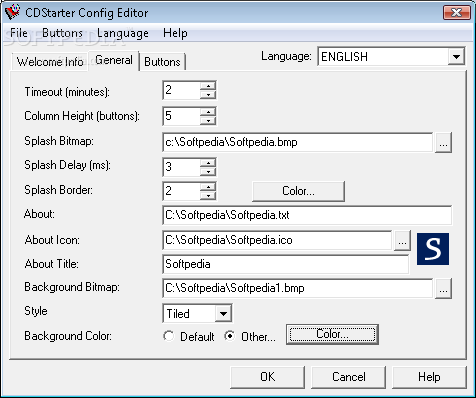Decrease Timeout minutes value

(208, 95)
